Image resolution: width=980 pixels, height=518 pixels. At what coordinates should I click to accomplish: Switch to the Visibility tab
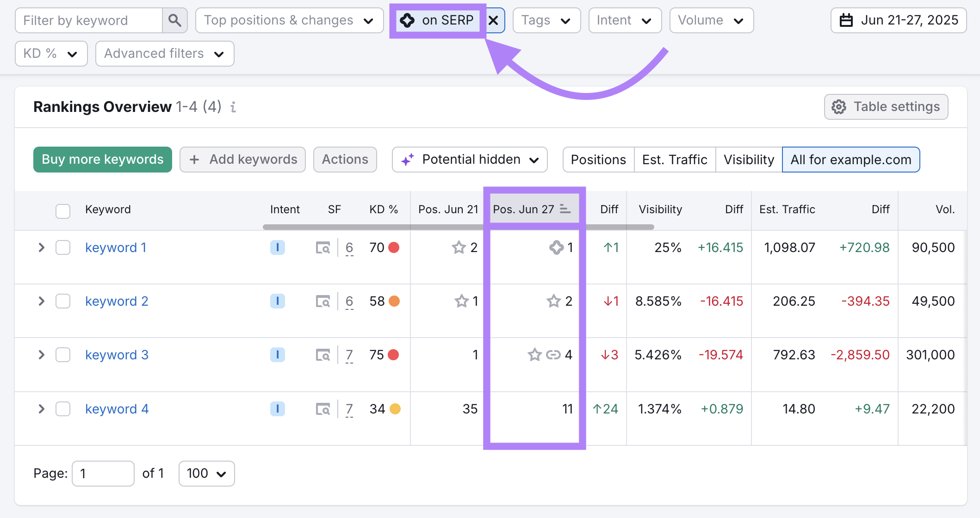(748, 160)
